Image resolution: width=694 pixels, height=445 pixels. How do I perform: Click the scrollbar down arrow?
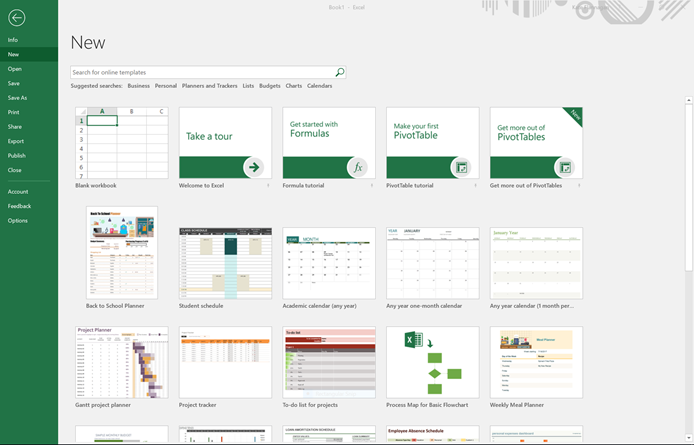pos(689,437)
